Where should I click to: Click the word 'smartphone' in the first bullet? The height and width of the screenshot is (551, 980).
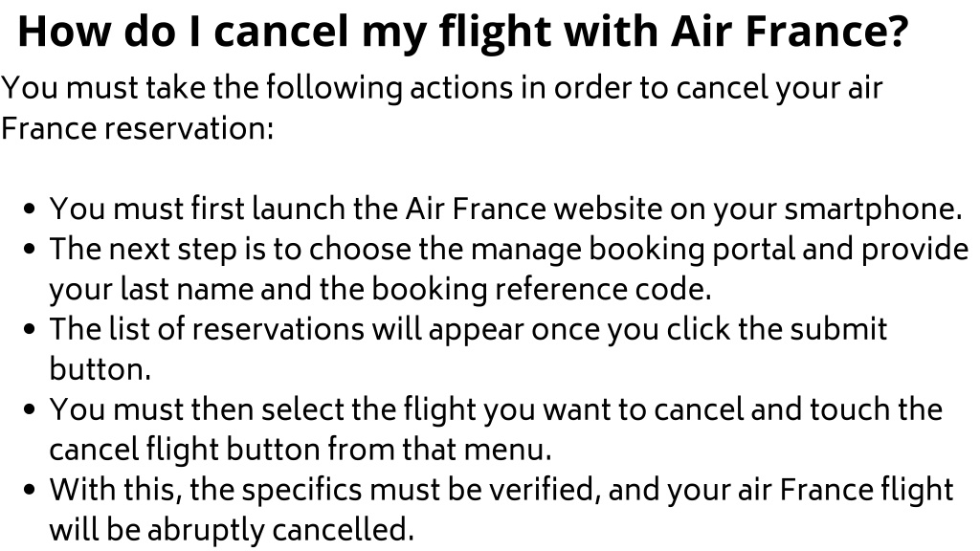873,209
